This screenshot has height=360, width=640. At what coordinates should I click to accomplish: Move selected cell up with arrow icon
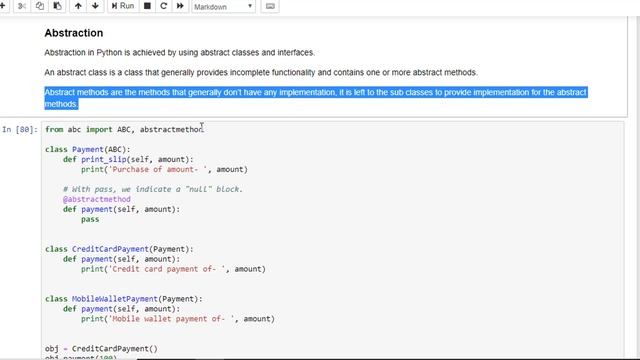click(x=78, y=6)
